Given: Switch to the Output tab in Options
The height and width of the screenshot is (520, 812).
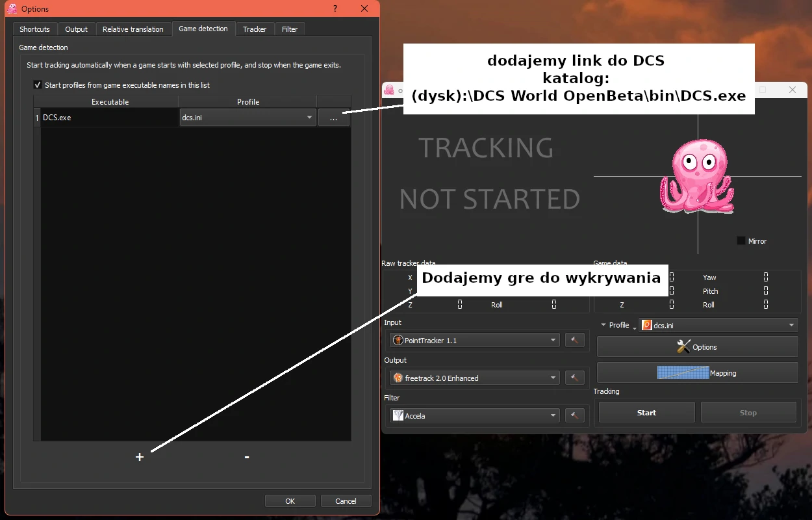Looking at the screenshot, I should pyautogui.click(x=77, y=29).
